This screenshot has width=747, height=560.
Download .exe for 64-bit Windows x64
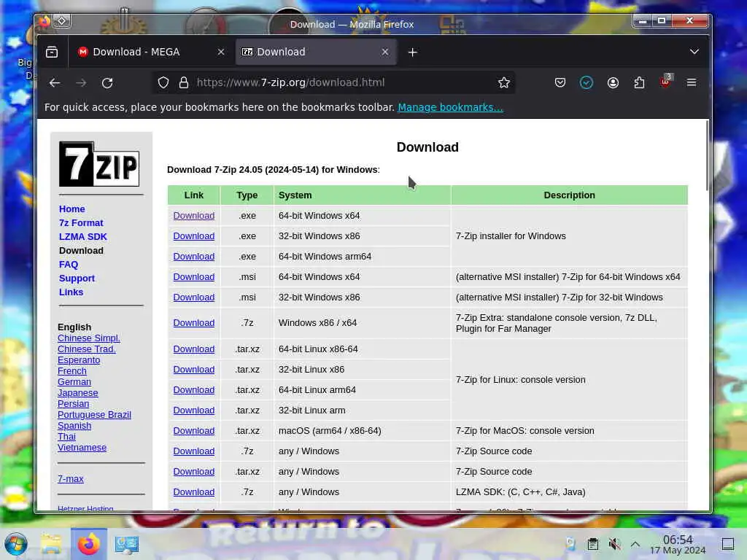click(194, 216)
